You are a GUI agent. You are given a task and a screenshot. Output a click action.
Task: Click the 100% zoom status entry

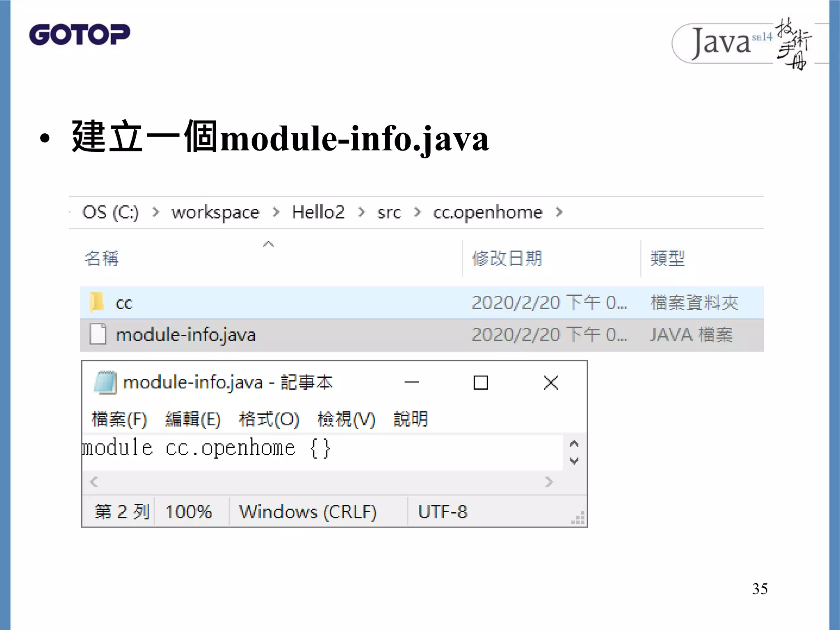point(189,512)
